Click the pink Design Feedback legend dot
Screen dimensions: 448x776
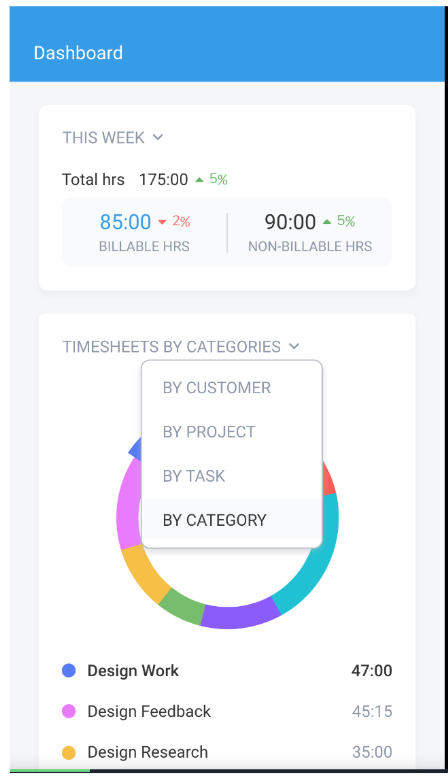(x=69, y=711)
